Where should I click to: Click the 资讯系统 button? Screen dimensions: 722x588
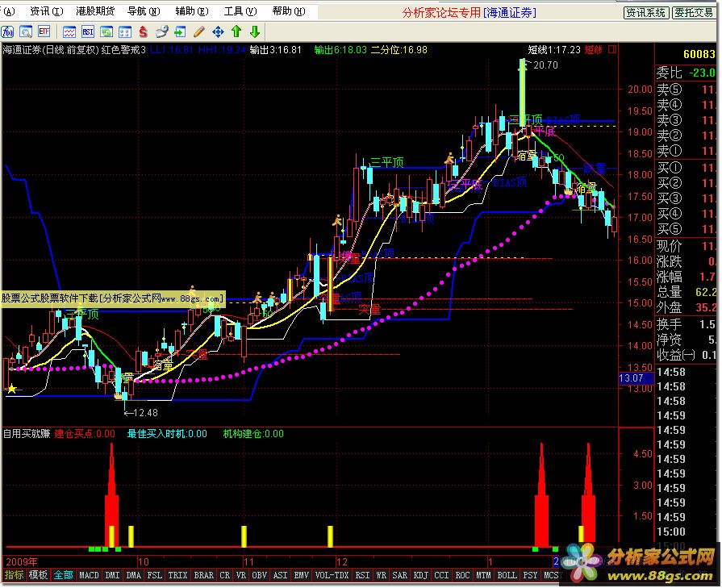(x=646, y=12)
